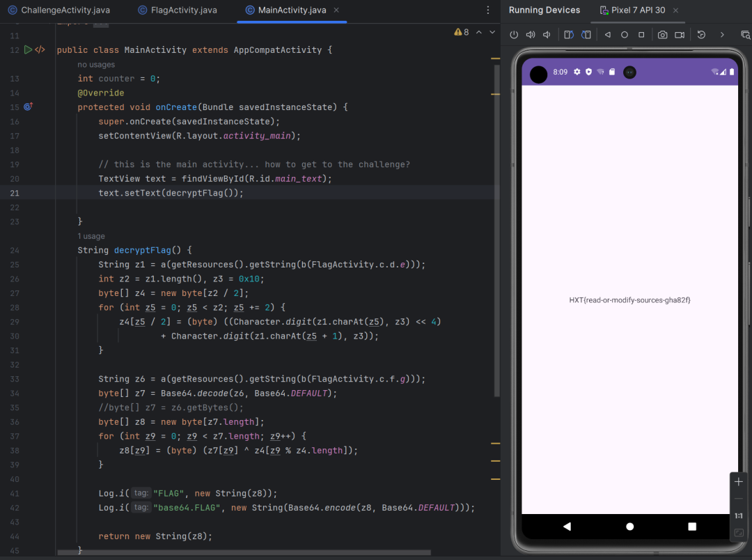Open the emulator snapshots button
The height and width of the screenshot is (560, 752).
pyautogui.click(x=701, y=35)
